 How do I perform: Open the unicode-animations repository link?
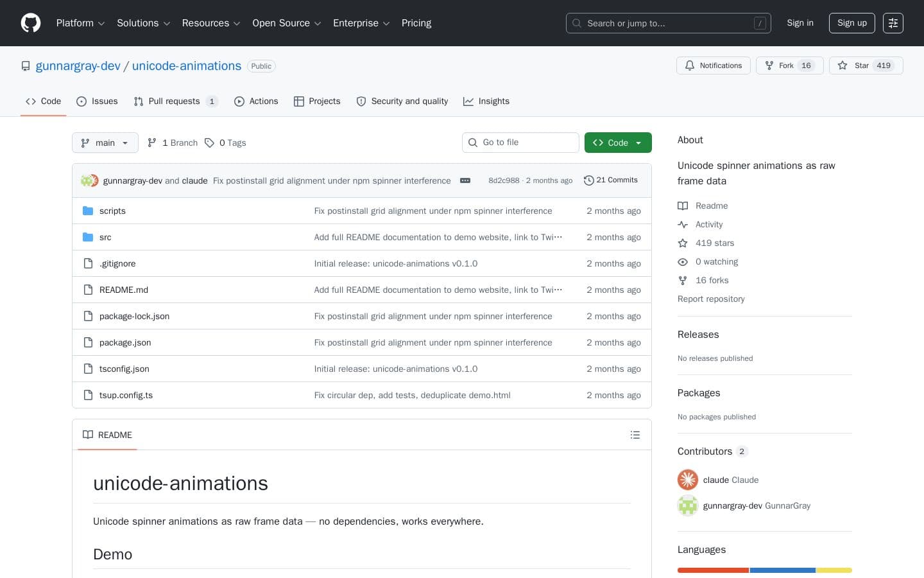(x=187, y=66)
